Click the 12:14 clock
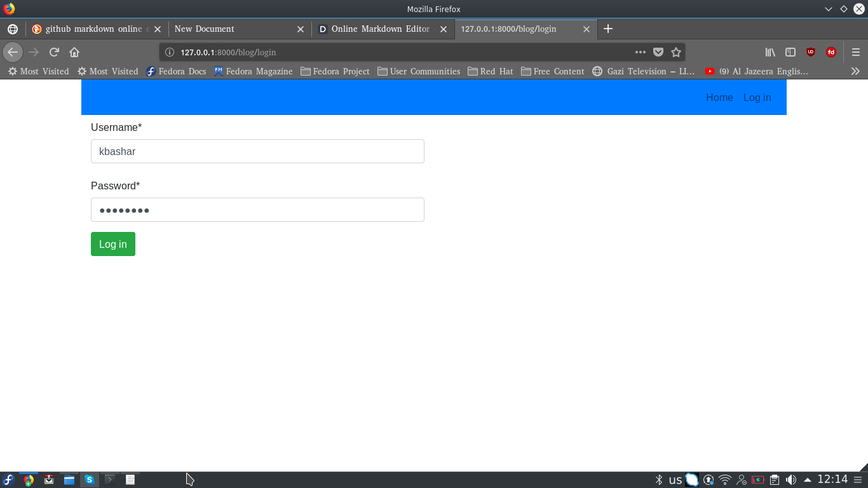 (x=832, y=479)
